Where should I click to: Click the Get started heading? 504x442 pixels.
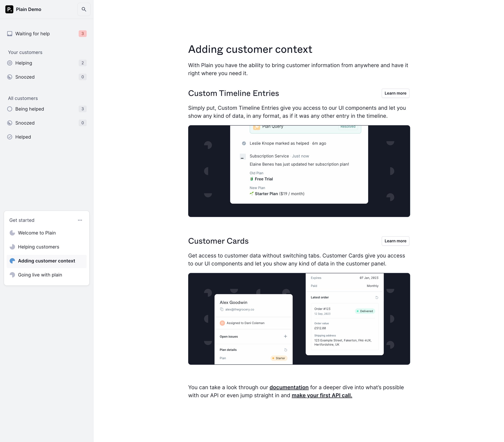coord(22,220)
